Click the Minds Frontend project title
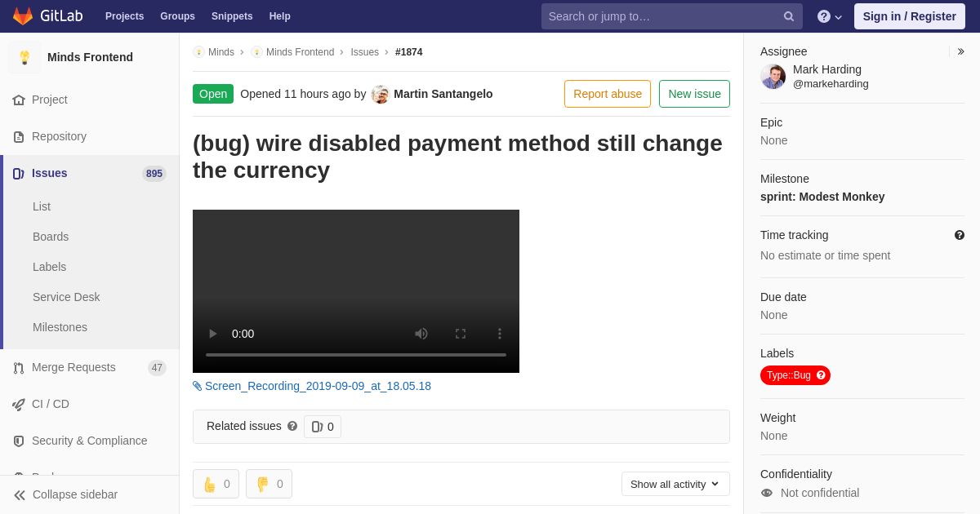This screenshot has height=514, width=980. pos(90,57)
